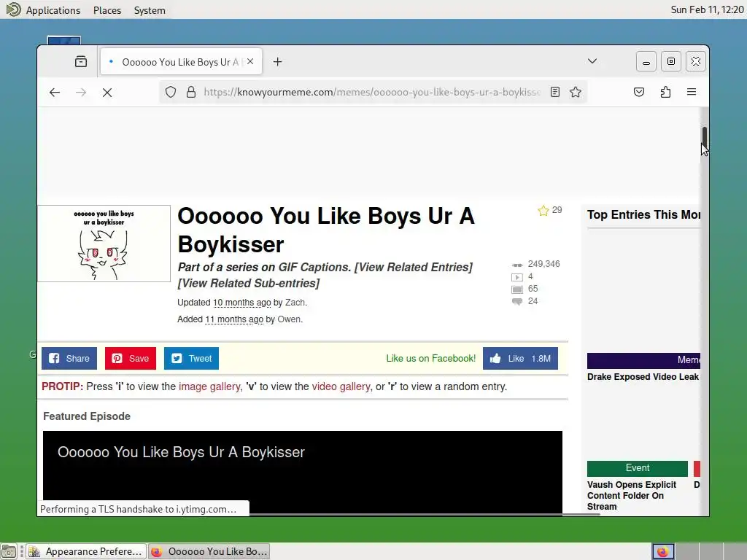Click the purple Meme label
Screen dimensions: 747x560
(x=643, y=360)
